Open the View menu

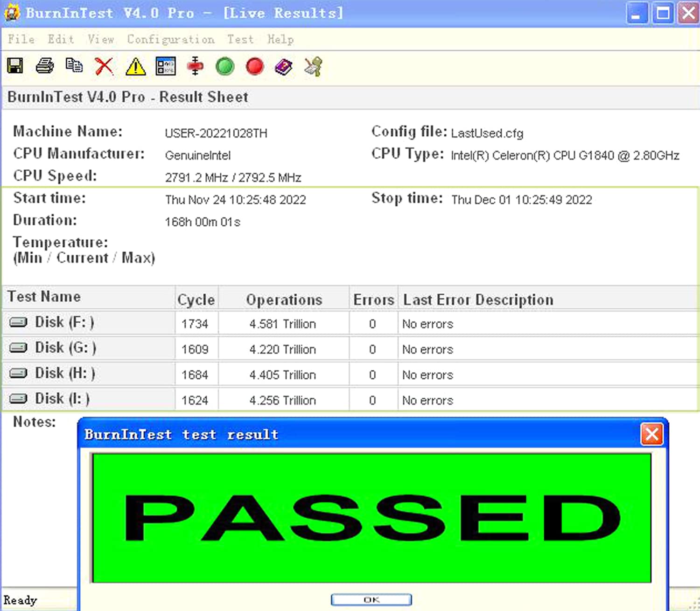click(101, 39)
